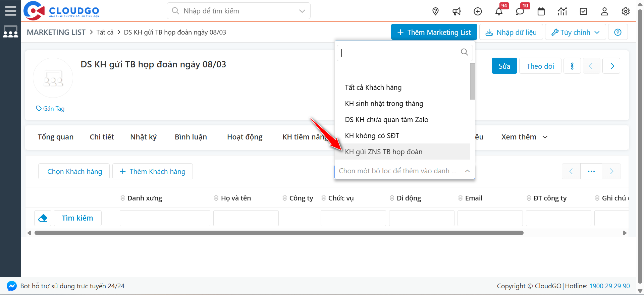Open the reports chart icon

pos(562,11)
